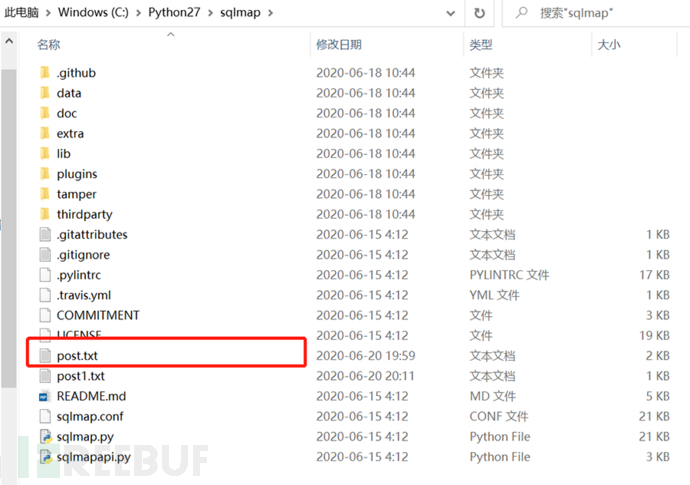Select the sqlmap.conf file name
The width and height of the screenshot is (690, 485).
point(90,417)
